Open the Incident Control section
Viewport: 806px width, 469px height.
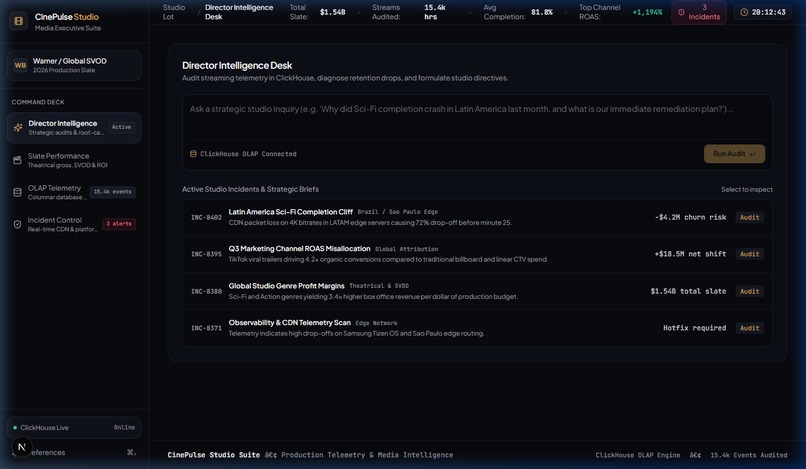click(x=74, y=224)
